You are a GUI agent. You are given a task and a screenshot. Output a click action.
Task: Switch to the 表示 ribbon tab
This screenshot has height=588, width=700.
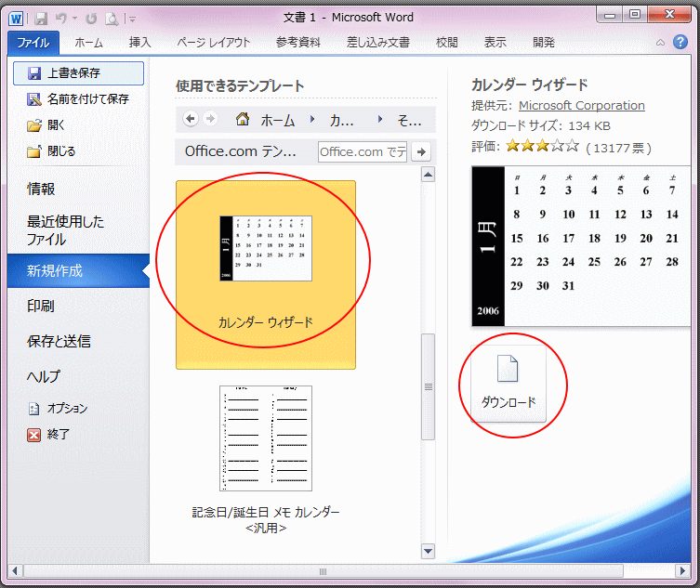point(495,43)
